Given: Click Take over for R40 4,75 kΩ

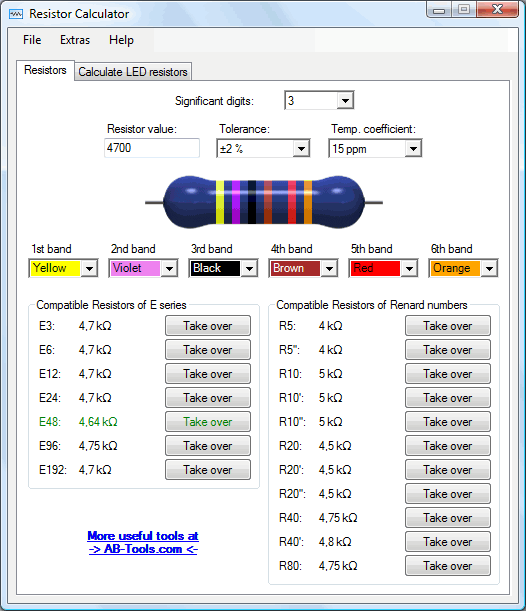Looking at the screenshot, I should 448,518.
